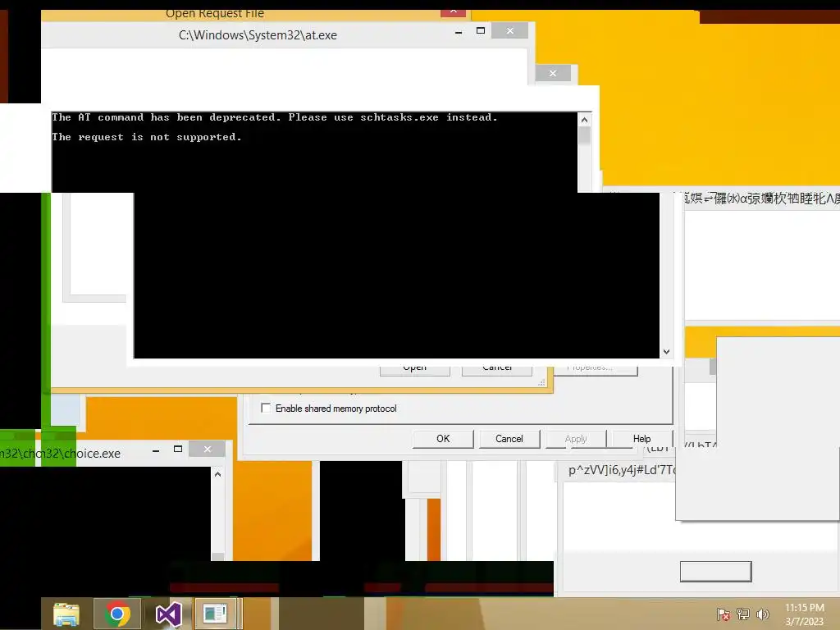Screen dimensions: 840x630
Task: Close the Open Request File dialog
Action: (x=453, y=11)
